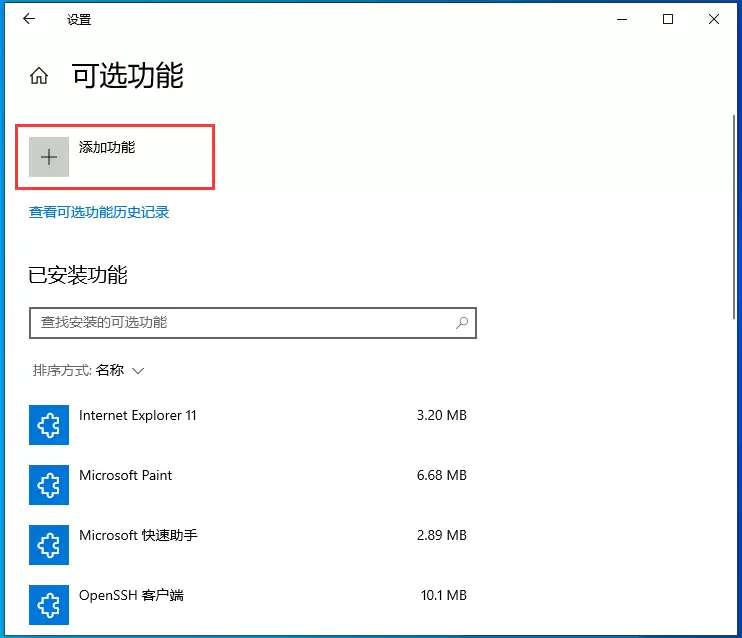The height and width of the screenshot is (638, 742).
Task: Expand the sort order chevron arrow
Action: [x=138, y=371]
